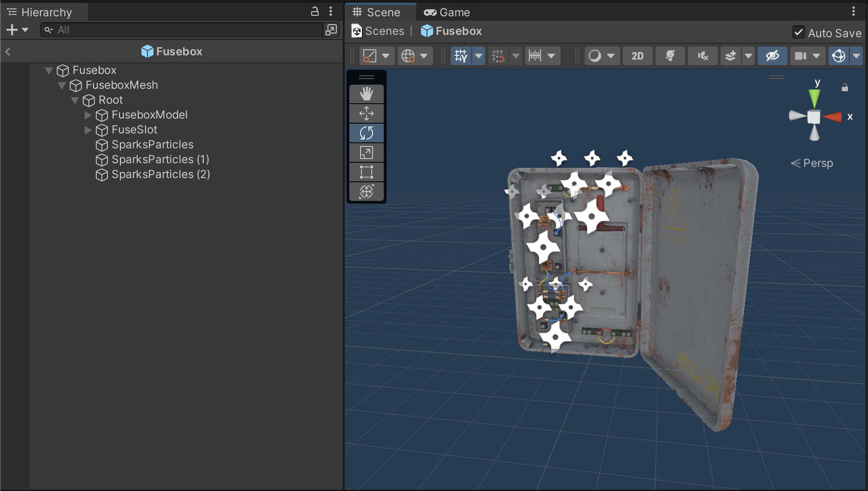Open the add object plus dropdown
The height and width of the screenshot is (491, 868).
[x=17, y=30]
